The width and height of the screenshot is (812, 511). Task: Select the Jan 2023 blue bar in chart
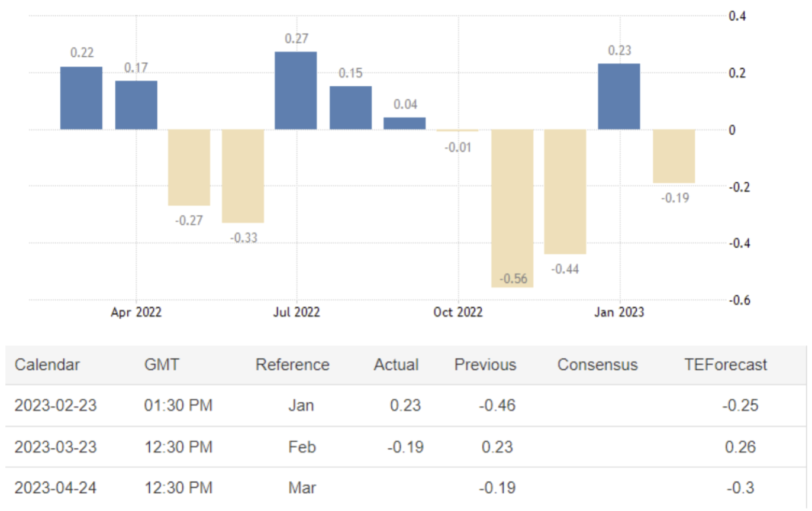(x=619, y=96)
